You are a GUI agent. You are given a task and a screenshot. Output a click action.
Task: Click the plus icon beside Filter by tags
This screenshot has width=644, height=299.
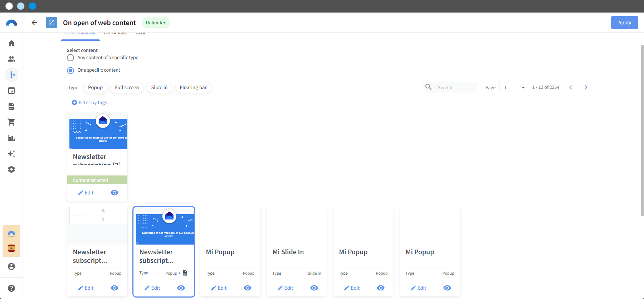click(74, 102)
